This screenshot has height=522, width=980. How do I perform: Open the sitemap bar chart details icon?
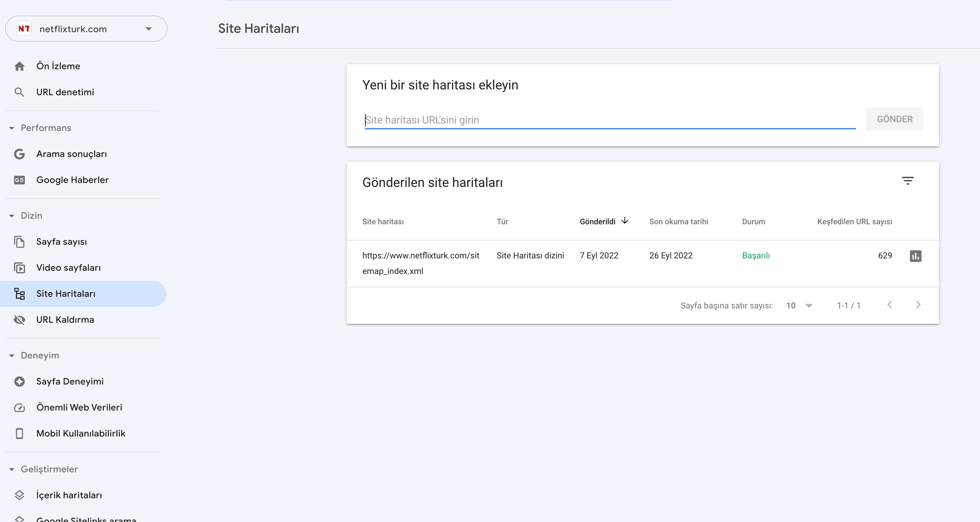[915, 256]
